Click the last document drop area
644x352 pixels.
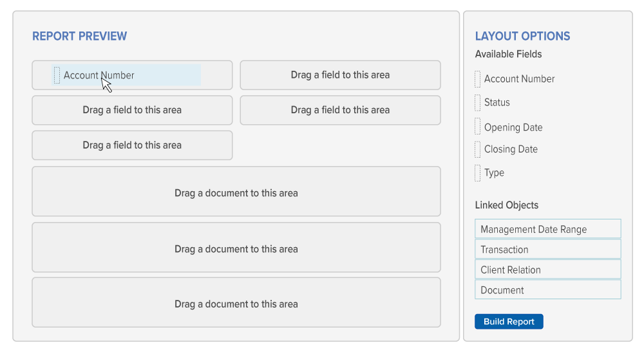(236, 304)
